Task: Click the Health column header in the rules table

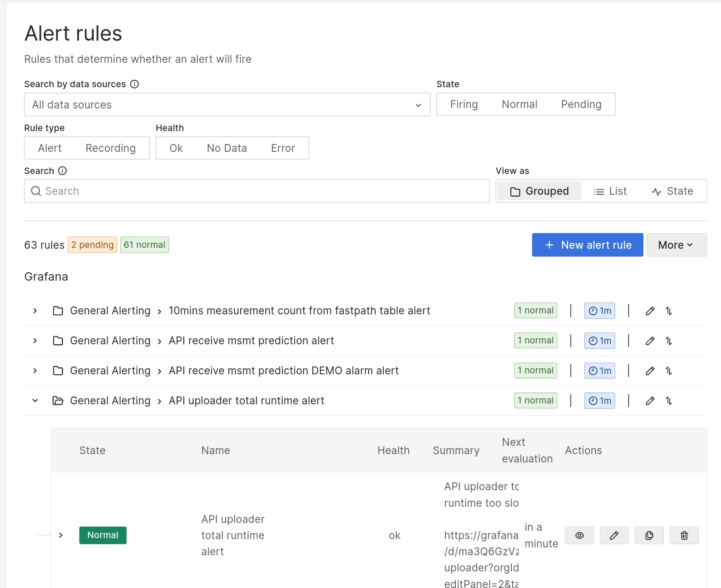Action: (x=394, y=450)
